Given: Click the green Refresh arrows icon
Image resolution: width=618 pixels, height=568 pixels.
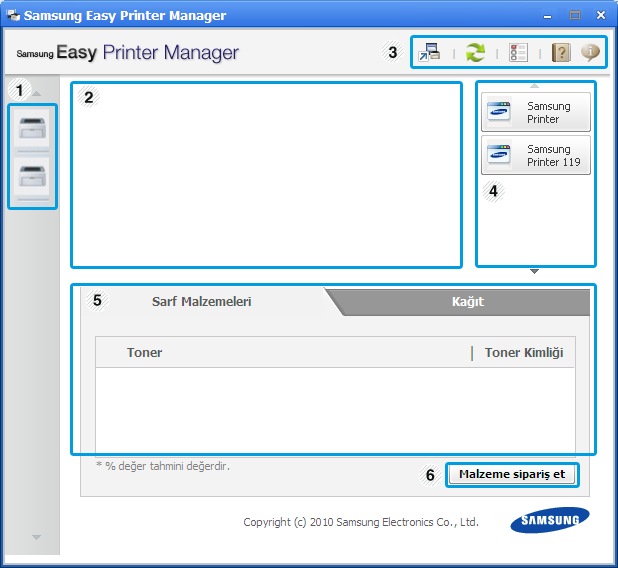Looking at the screenshot, I should tap(475, 52).
